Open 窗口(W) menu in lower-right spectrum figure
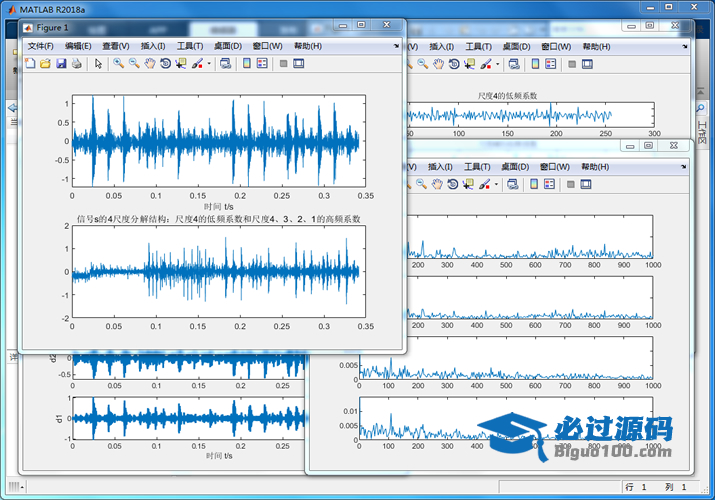The image size is (715, 500). click(x=555, y=167)
